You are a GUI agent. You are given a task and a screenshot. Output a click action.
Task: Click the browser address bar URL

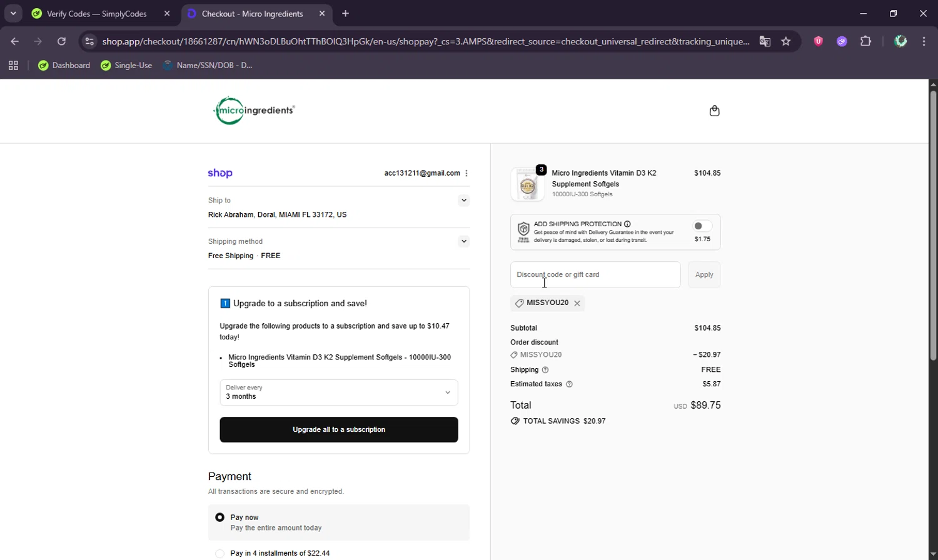pos(425,41)
